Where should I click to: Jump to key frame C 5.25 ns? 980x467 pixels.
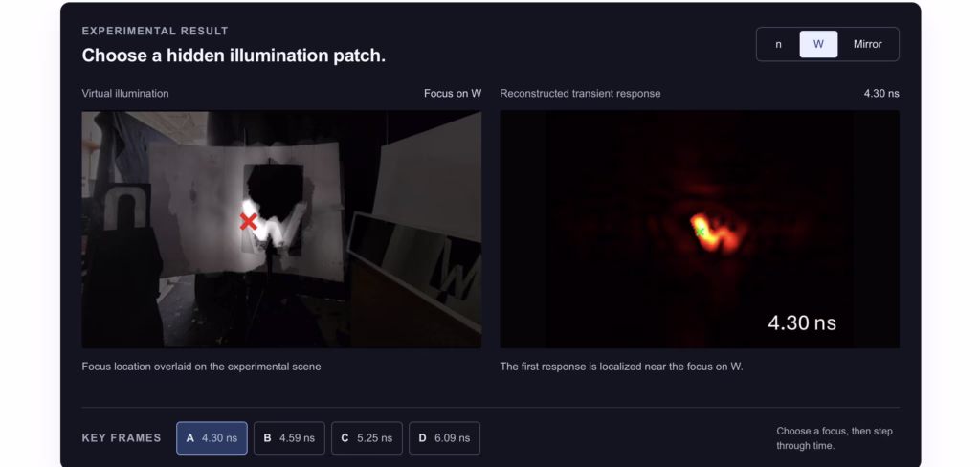pos(367,438)
